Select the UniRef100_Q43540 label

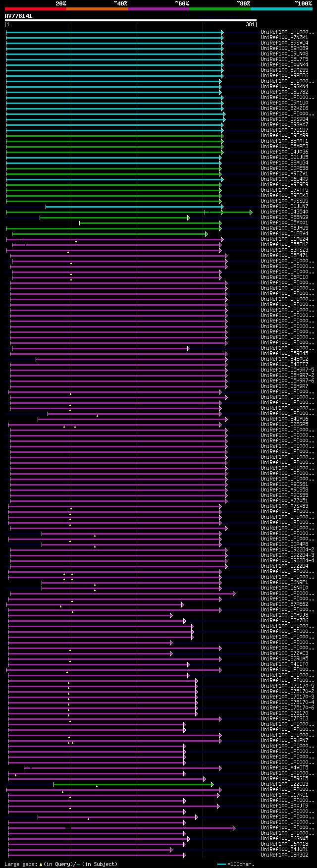[284, 212]
